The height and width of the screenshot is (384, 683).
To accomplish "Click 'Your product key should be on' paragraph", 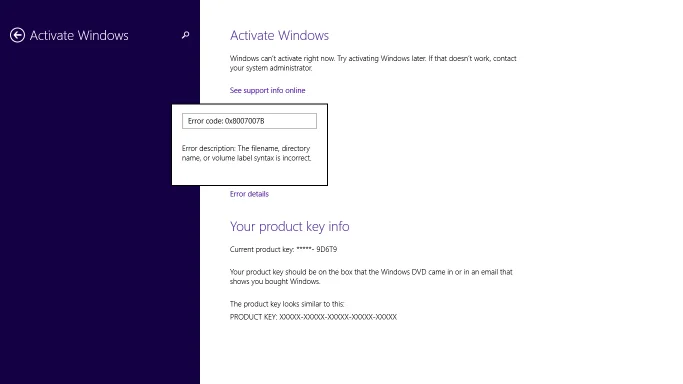I will click(x=371, y=276).
